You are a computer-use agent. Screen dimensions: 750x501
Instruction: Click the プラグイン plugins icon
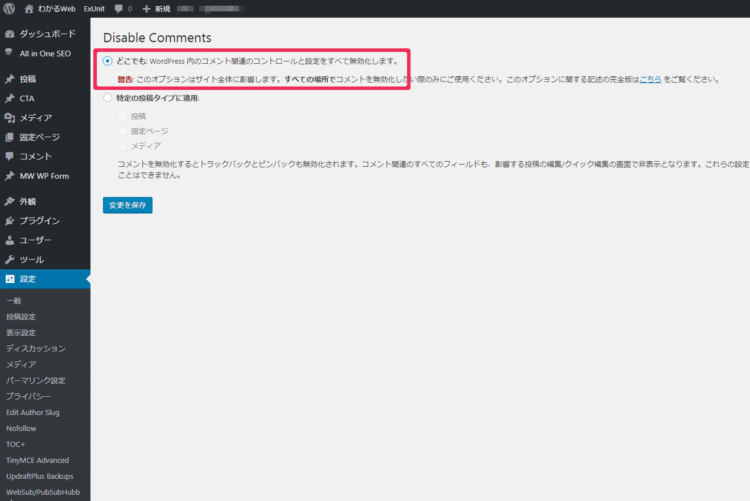[x=9, y=221]
